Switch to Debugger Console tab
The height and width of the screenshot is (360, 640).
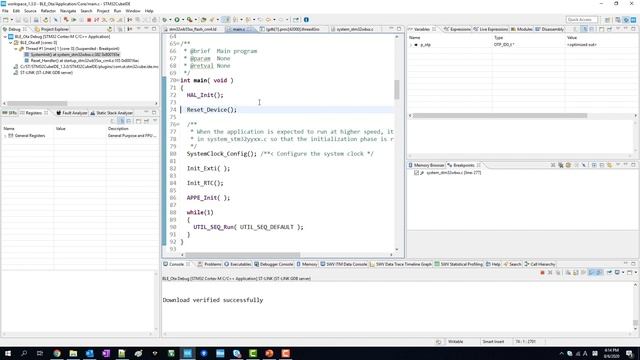tap(273, 264)
